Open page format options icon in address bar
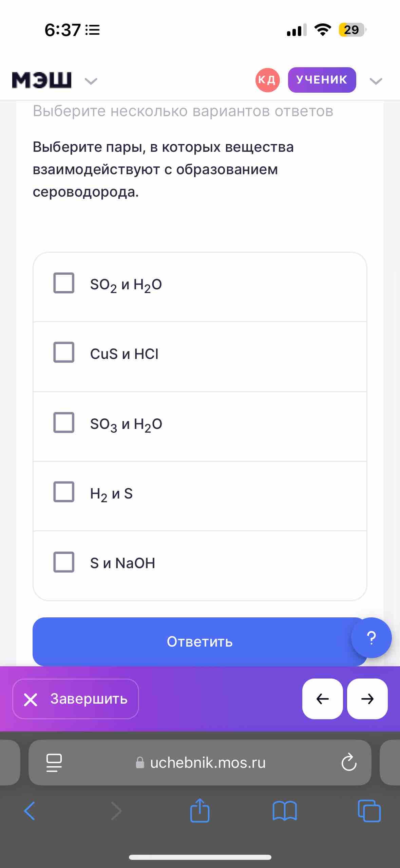This screenshot has height=868, width=400. 54,763
